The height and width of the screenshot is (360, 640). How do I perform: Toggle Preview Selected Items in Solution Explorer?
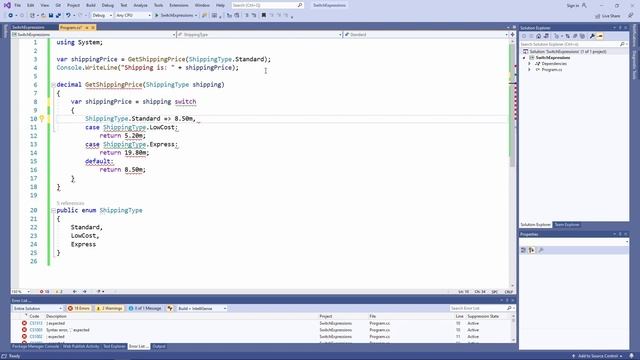coord(600,36)
